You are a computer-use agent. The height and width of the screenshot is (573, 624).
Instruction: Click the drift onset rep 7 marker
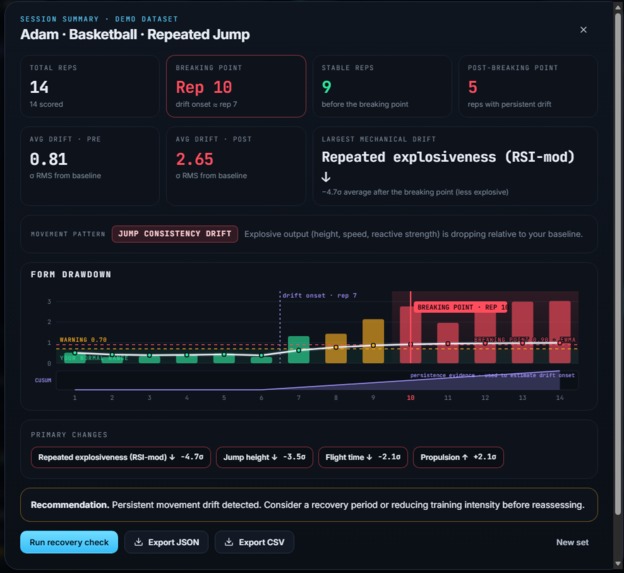pos(320,295)
